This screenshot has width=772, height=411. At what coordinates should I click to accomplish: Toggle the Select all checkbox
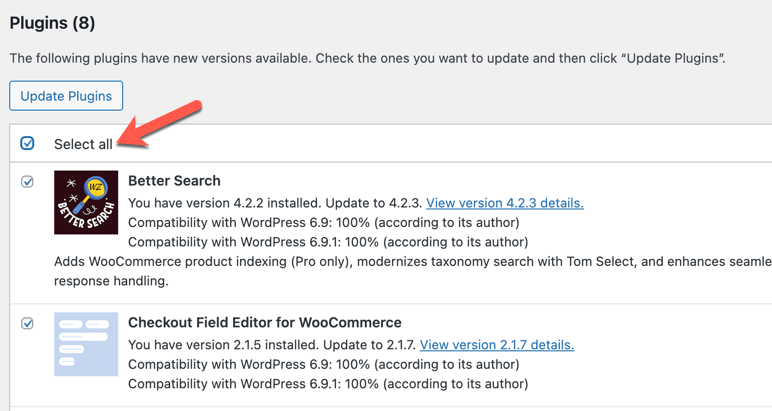click(28, 144)
